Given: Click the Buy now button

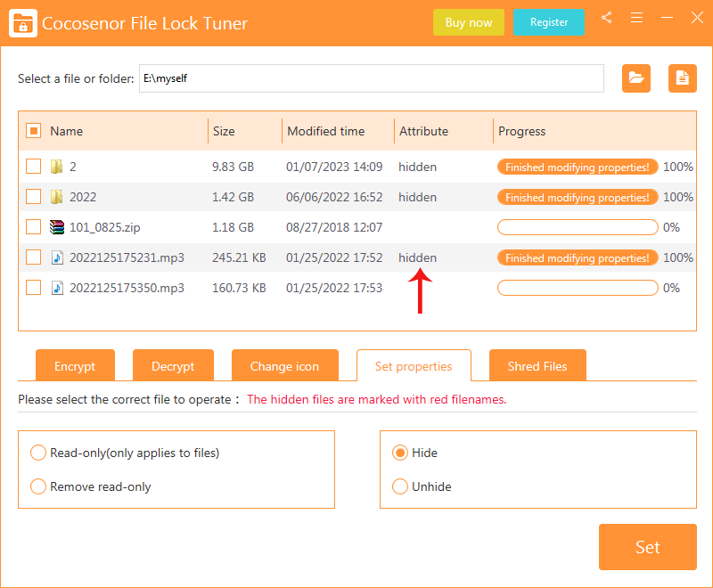Looking at the screenshot, I should [469, 22].
